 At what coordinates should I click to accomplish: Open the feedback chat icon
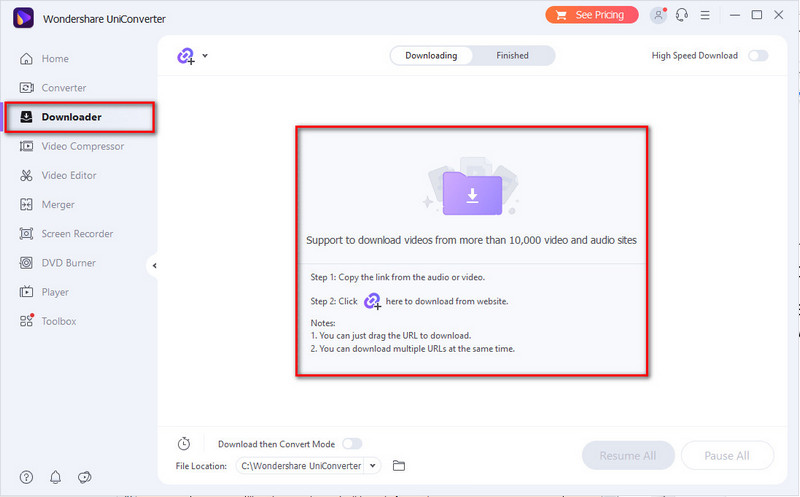[x=85, y=477]
